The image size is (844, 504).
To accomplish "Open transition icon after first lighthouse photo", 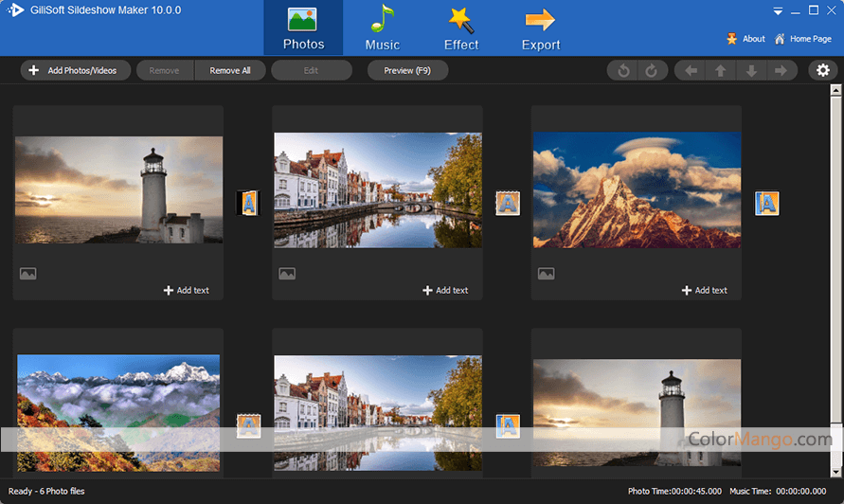I will coord(248,203).
